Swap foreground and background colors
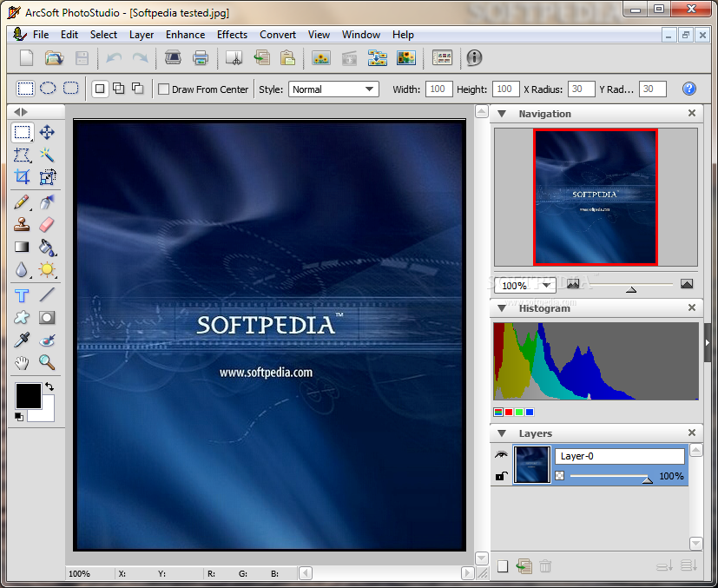Image resolution: width=718 pixels, height=588 pixels. (x=49, y=387)
